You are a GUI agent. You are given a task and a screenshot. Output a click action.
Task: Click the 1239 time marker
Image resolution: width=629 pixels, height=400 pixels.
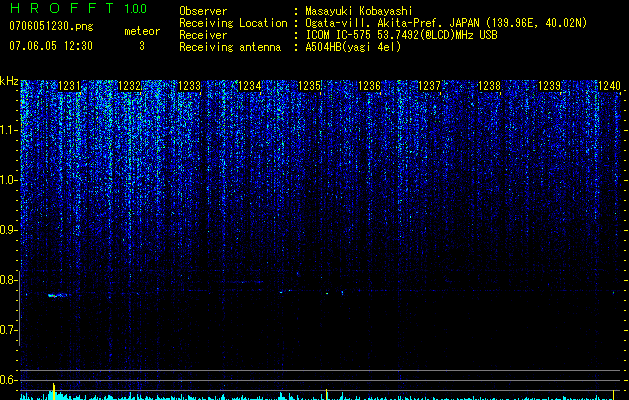[549, 86]
